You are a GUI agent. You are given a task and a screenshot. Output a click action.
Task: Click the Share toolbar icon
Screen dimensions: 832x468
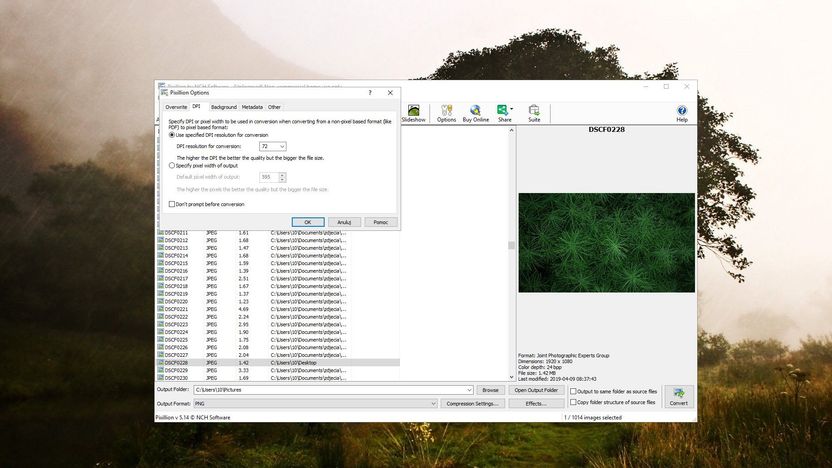[502, 110]
